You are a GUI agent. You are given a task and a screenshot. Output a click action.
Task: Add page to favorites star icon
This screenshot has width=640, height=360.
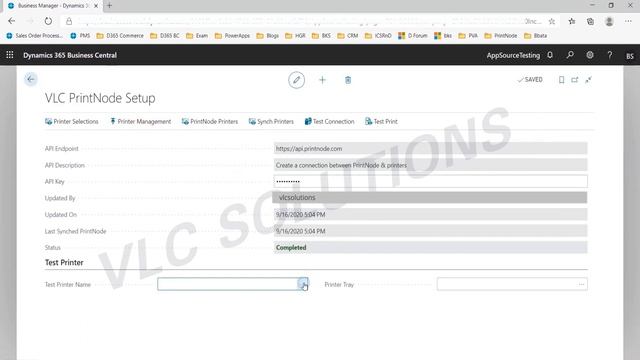click(x=551, y=21)
